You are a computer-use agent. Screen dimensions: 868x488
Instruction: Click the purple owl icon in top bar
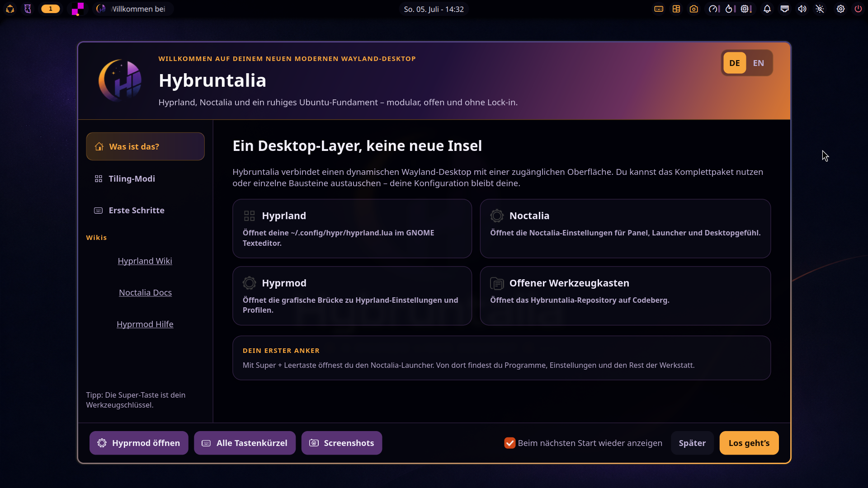(28, 9)
